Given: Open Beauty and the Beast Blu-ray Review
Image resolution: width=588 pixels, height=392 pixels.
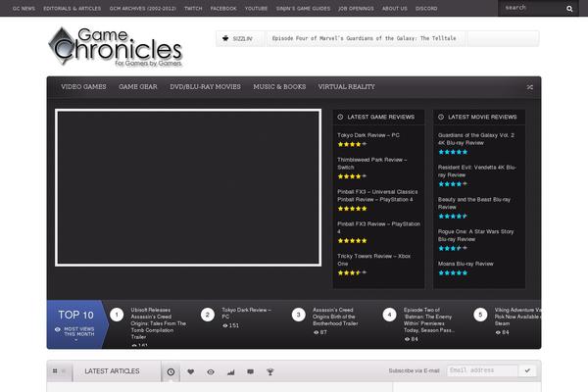Looking at the screenshot, I should point(474,203).
